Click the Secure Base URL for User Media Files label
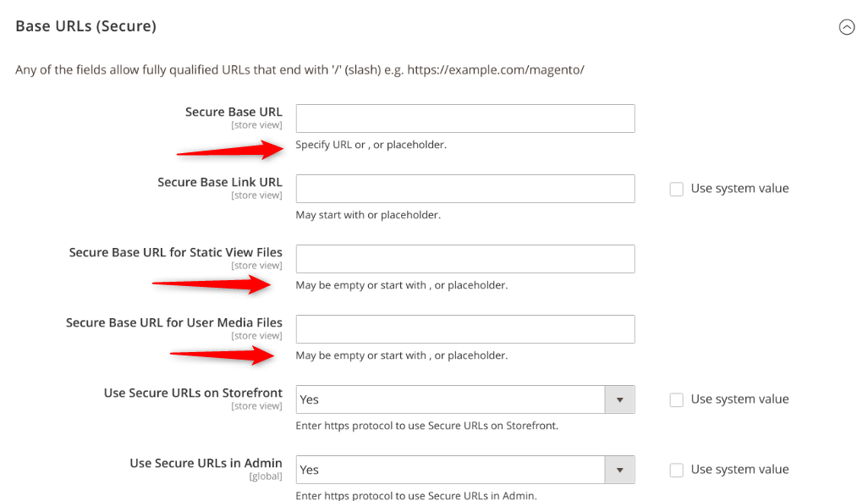 click(173, 322)
